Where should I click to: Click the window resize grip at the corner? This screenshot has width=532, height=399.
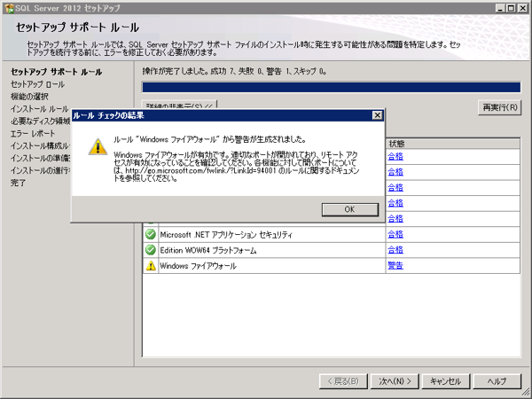pyautogui.click(x=525, y=393)
